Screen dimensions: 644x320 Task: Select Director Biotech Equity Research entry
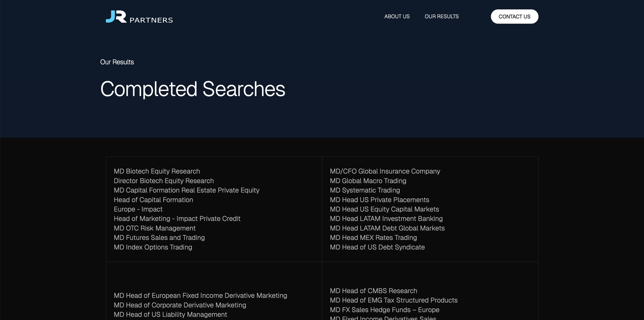tap(164, 181)
